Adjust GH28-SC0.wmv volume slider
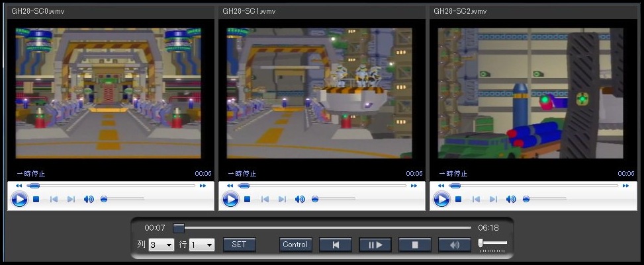Viewport: 644px width, 265px height. click(123, 199)
